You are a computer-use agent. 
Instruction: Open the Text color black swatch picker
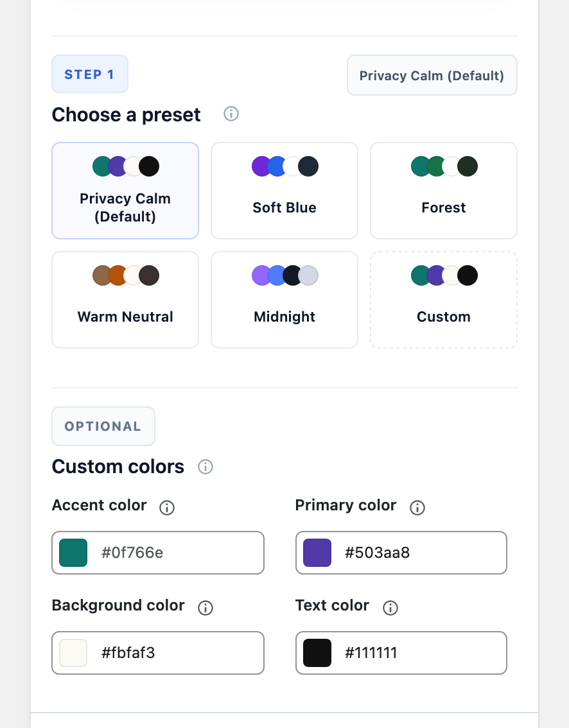317,653
